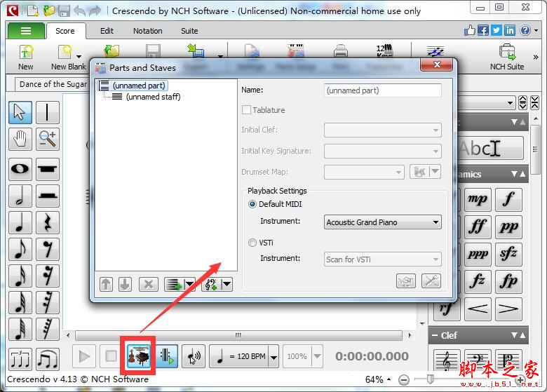The height and width of the screenshot is (392, 547).
Task: Open Parts and Staves instruments button
Action: pyautogui.click(x=138, y=356)
